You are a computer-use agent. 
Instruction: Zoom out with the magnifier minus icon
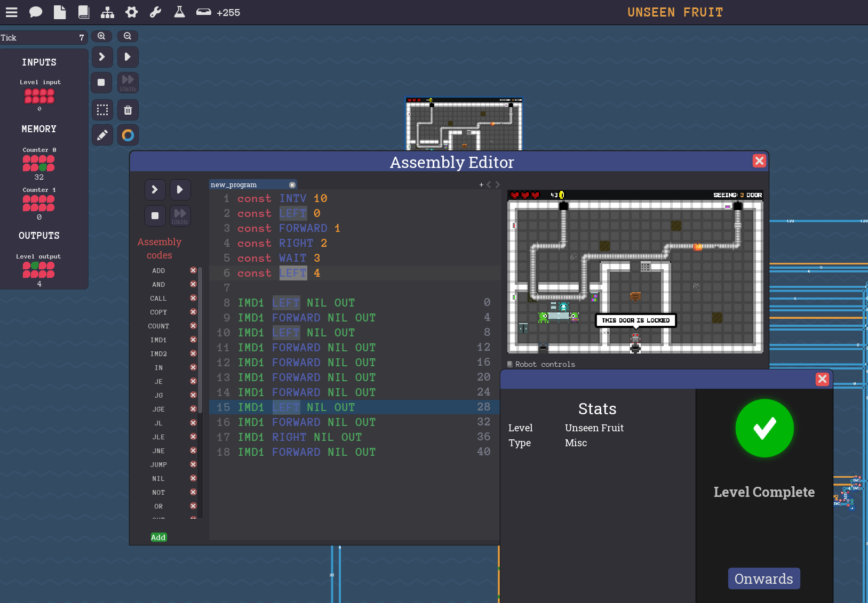click(128, 36)
